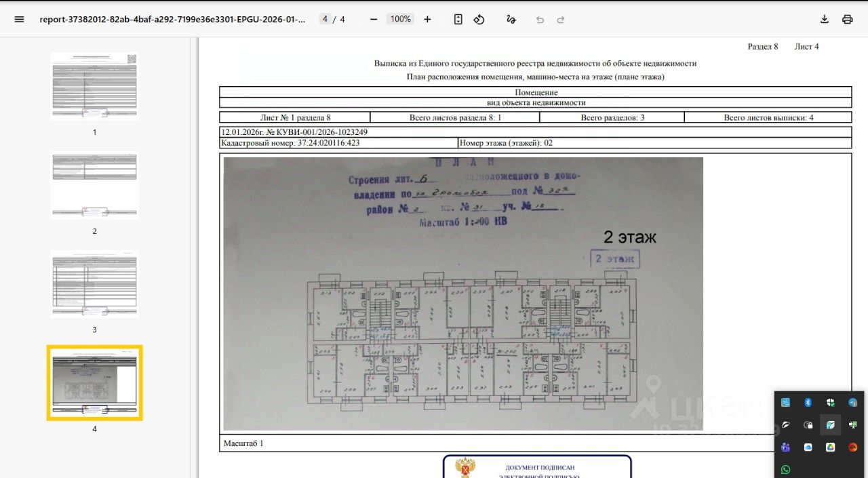
Task: Click the Bluetooth tray icon
Action: pos(808,403)
